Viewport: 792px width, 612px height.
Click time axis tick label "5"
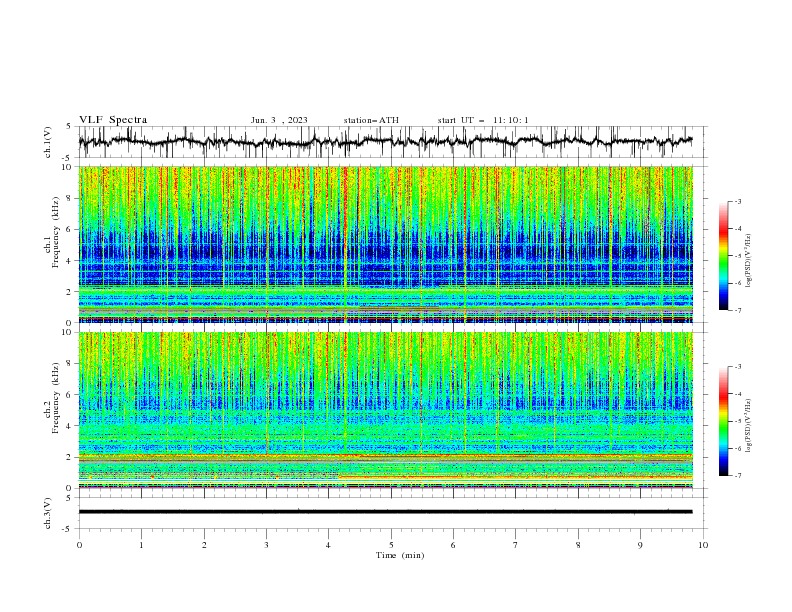click(x=391, y=545)
